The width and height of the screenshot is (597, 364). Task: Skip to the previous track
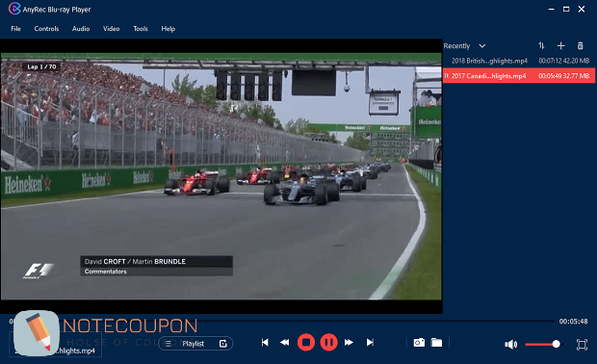click(x=265, y=343)
